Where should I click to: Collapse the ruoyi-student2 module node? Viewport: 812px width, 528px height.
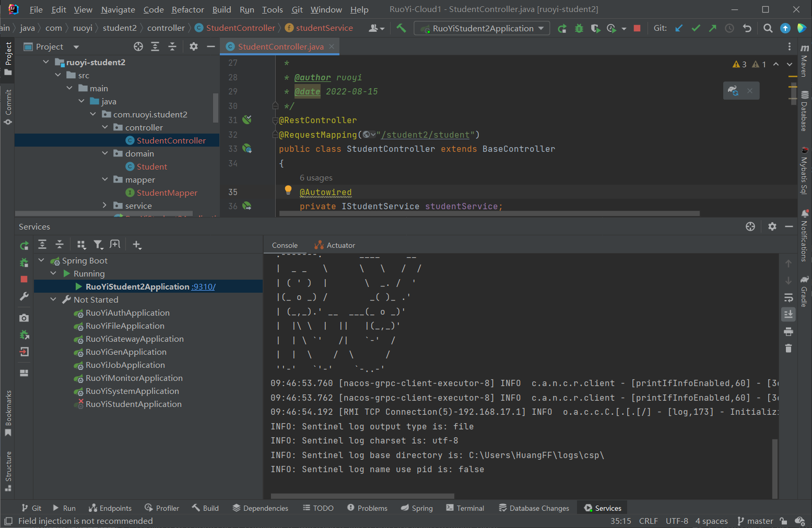[x=46, y=62]
